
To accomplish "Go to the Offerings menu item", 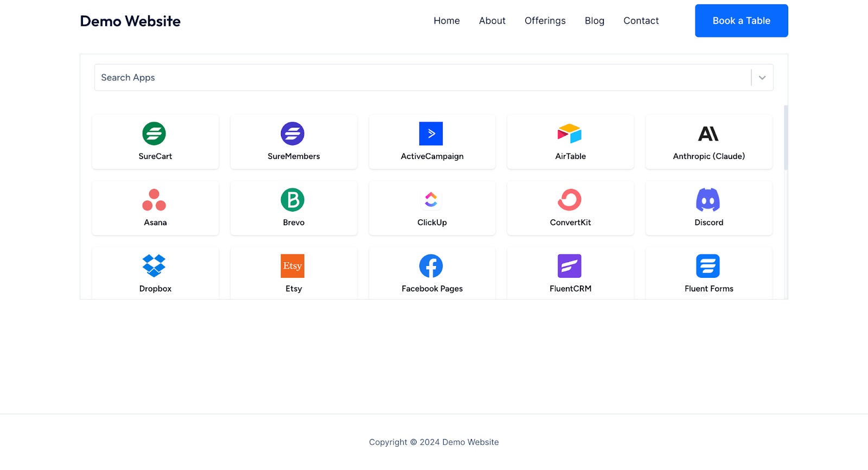I will [x=545, y=21].
